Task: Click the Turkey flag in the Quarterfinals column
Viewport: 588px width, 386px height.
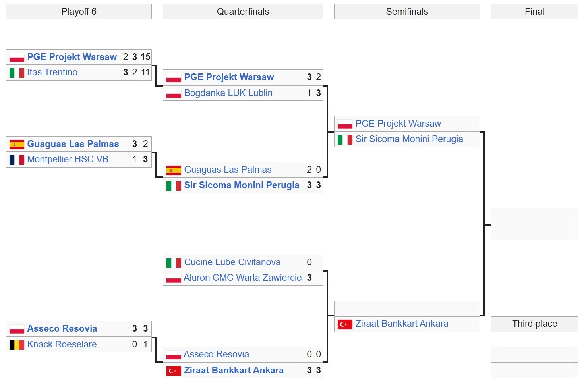Action: point(174,371)
